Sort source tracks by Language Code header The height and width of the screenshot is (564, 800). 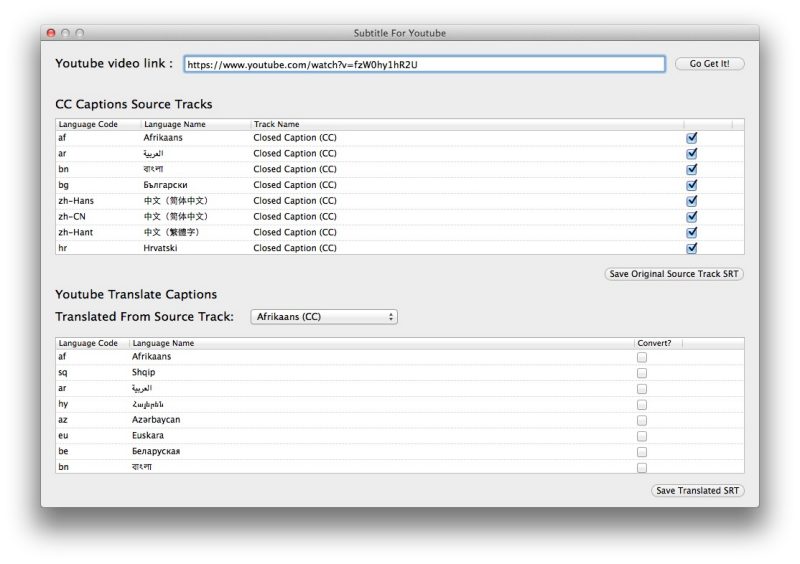click(x=98, y=125)
